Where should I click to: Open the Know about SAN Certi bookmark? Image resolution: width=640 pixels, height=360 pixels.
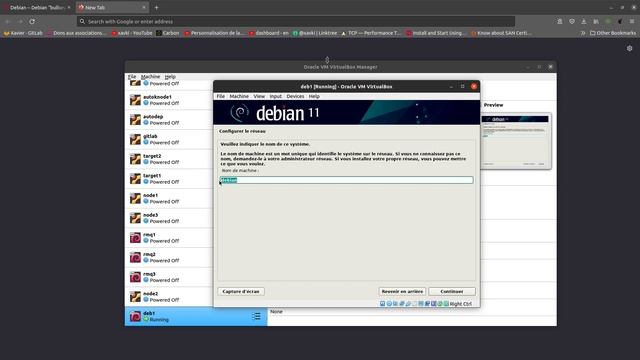point(502,33)
